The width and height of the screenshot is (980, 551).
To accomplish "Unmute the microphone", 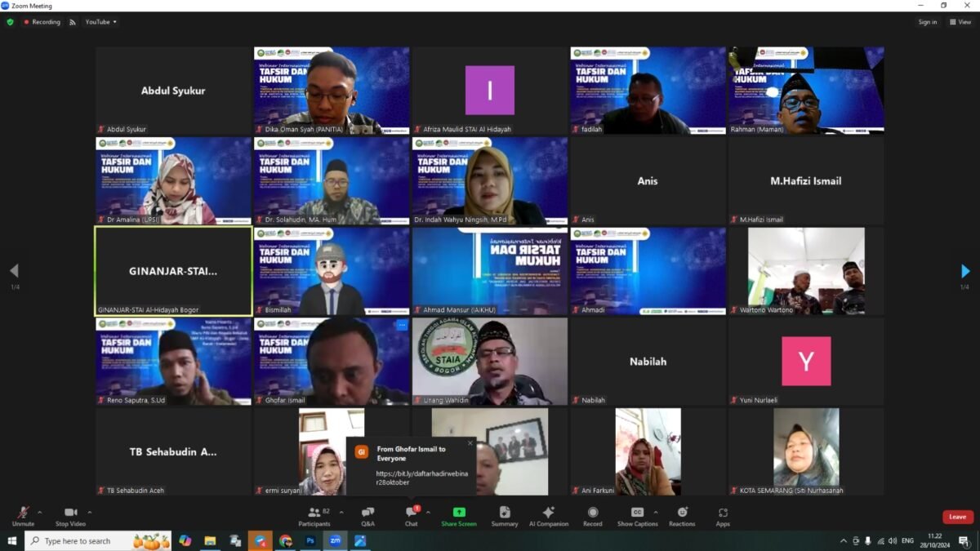I will pos(23,515).
